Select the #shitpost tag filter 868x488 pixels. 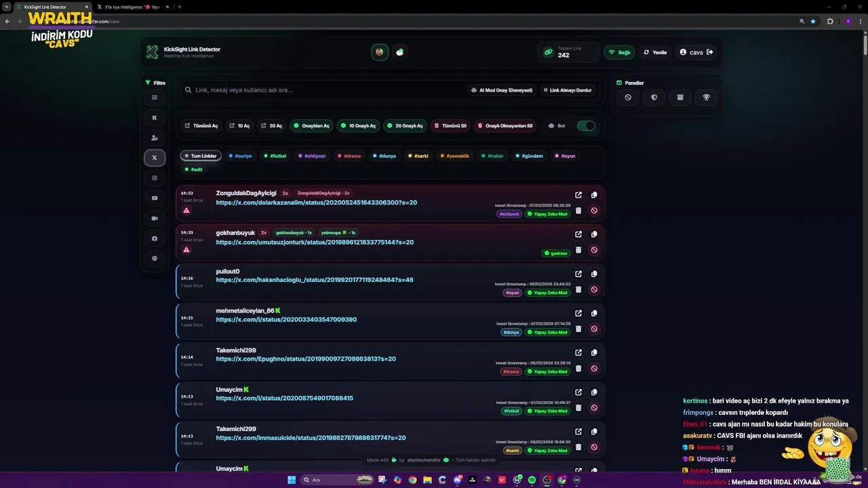point(312,156)
